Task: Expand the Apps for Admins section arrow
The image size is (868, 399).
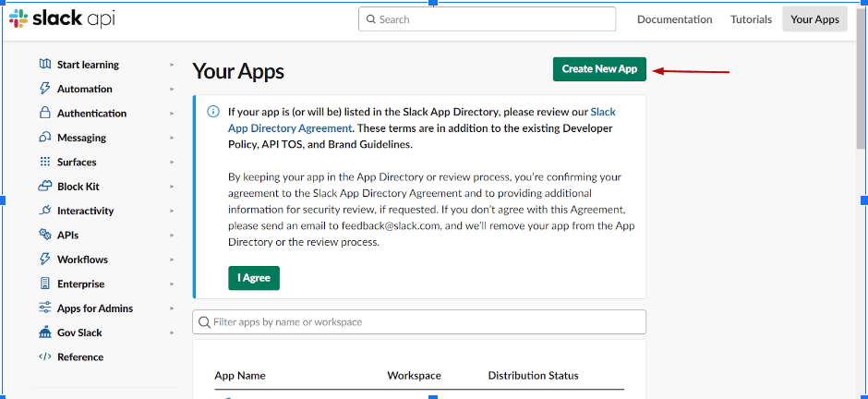Action: point(172,308)
